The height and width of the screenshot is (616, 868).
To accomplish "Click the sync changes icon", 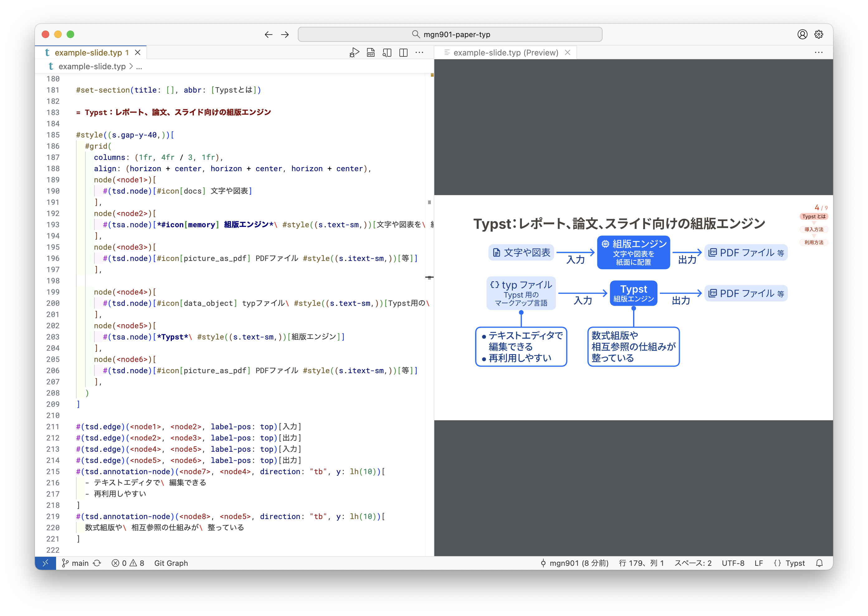I will 98,563.
